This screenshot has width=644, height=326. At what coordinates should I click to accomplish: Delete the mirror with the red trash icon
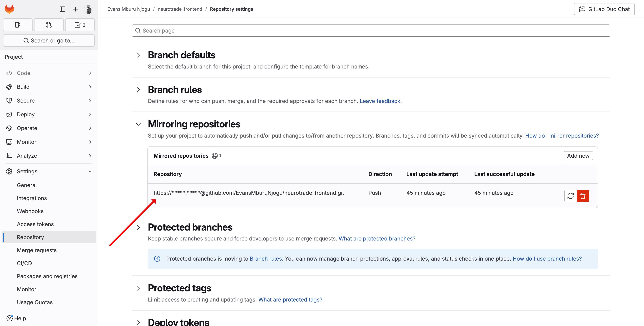click(x=583, y=196)
